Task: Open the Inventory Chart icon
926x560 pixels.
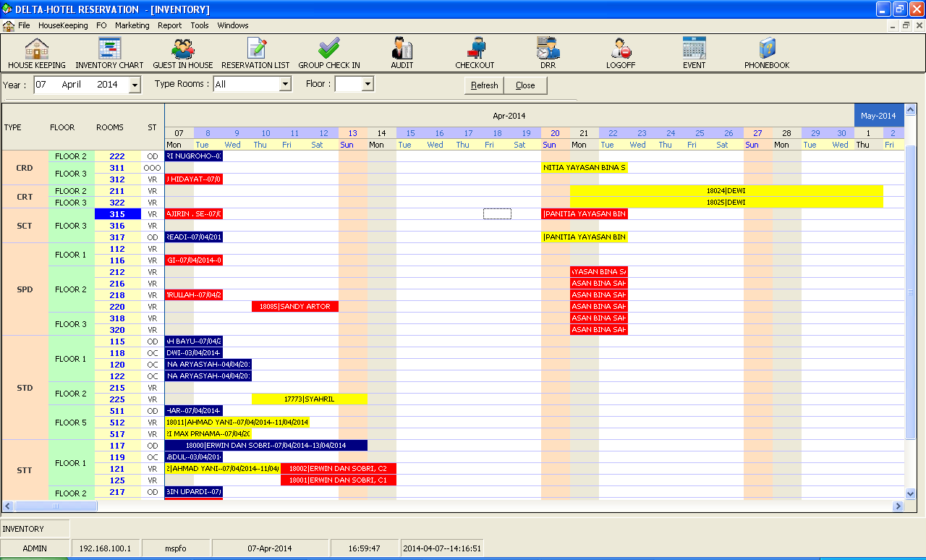Action: click(x=109, y=49)
